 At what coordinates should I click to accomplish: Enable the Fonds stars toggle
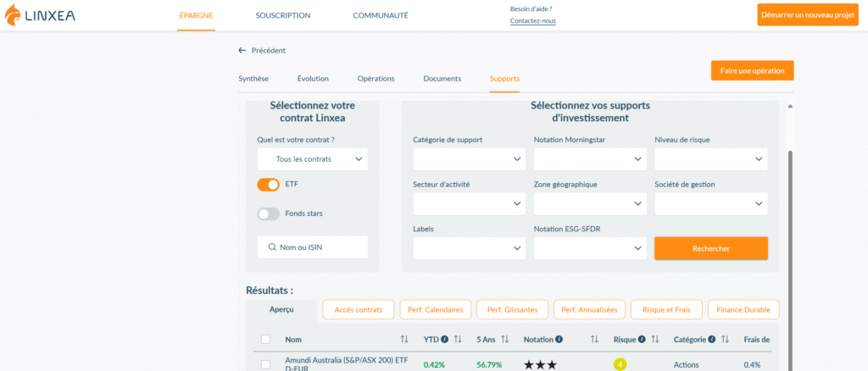(x=268, y=213)
